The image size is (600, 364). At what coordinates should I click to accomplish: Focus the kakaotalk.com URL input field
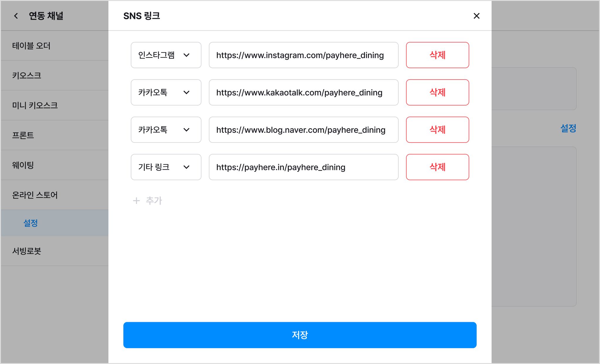(x=304, y=92)
